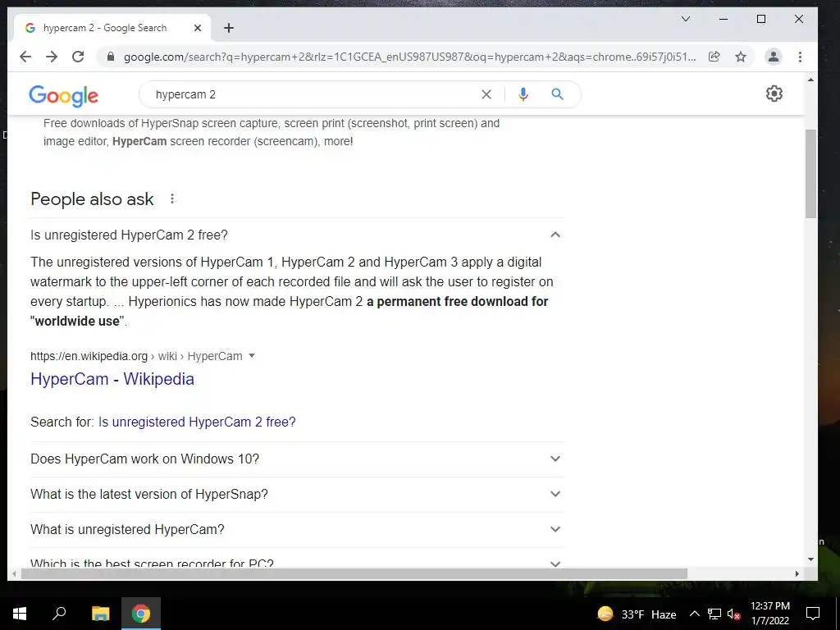Viewport: 840px width, 630px height.
Task: Bookmark this tab with star icon
Action: click(741, 57)
